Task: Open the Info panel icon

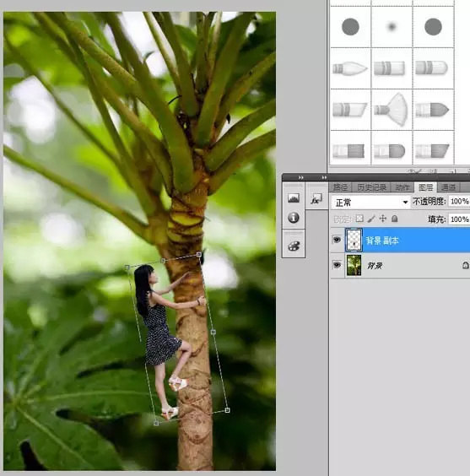Action: pos(293,218)
